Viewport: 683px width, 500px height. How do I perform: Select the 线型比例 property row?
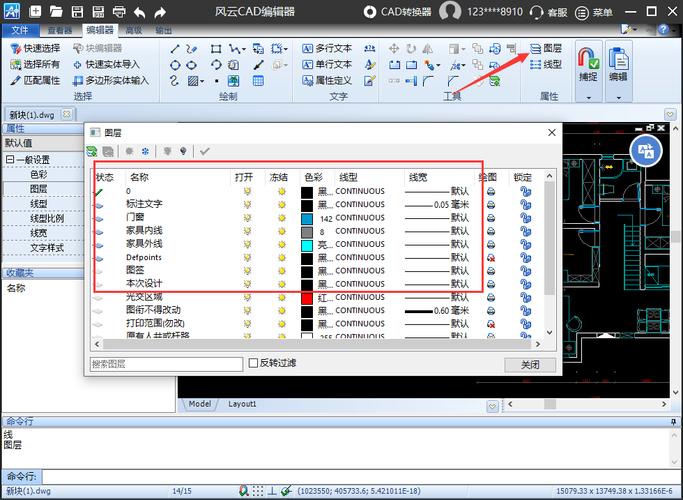pyautogui.click(x=43, y=218)
